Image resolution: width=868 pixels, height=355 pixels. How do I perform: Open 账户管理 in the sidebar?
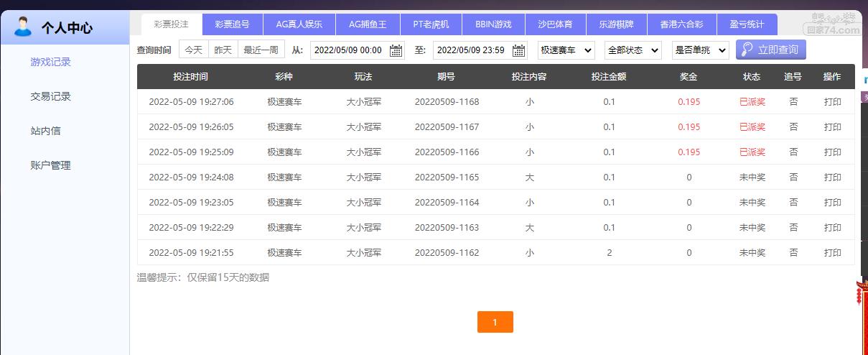click(x=50, y=165)
